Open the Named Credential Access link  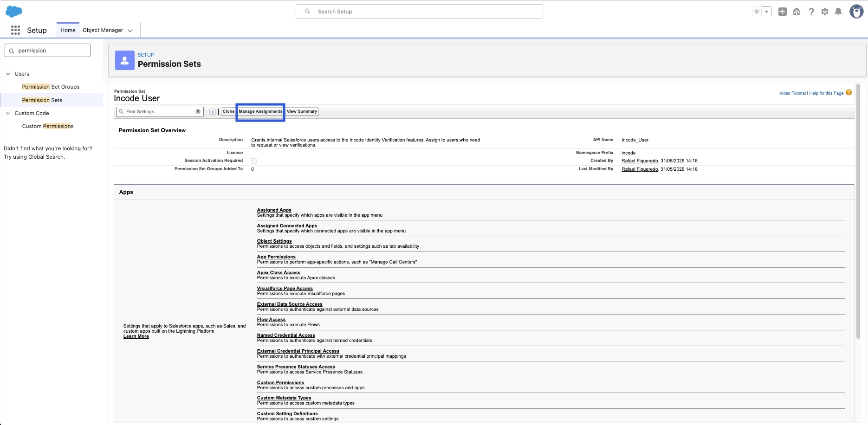pos(286,335)
